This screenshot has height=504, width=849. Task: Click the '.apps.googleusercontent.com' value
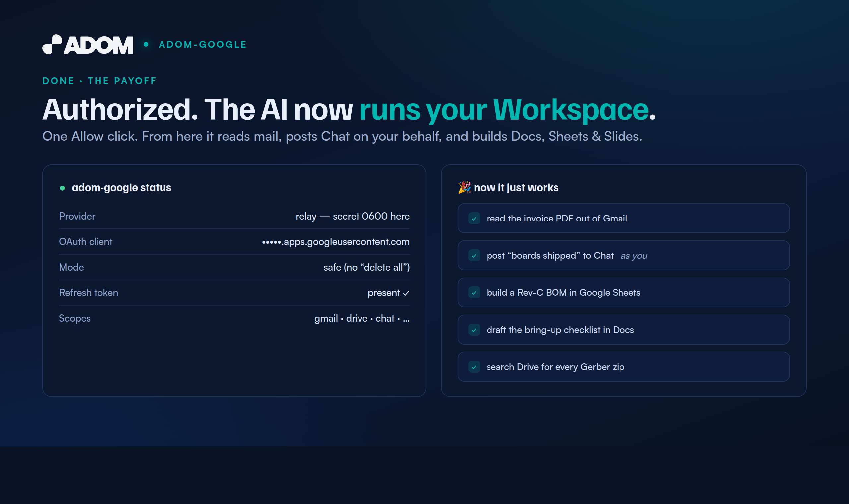(x=336, y=242)
